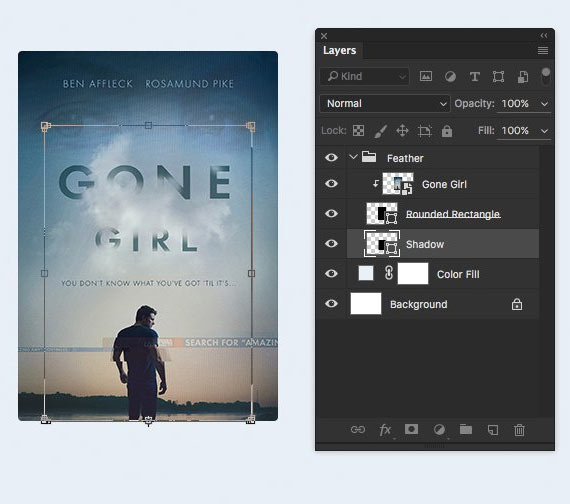
Task: Click top-right corner transform handle
Action: point(250,126)
